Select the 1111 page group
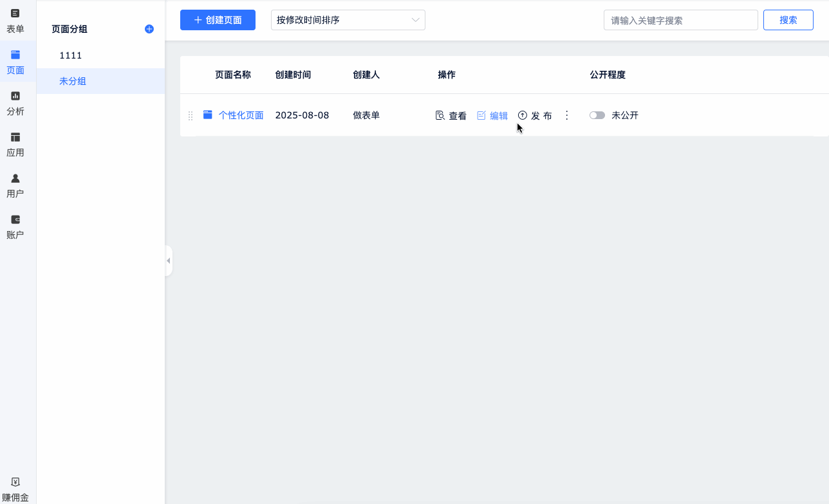The width and height of the screenshot is (829, 504). click(x=71, y=55)
